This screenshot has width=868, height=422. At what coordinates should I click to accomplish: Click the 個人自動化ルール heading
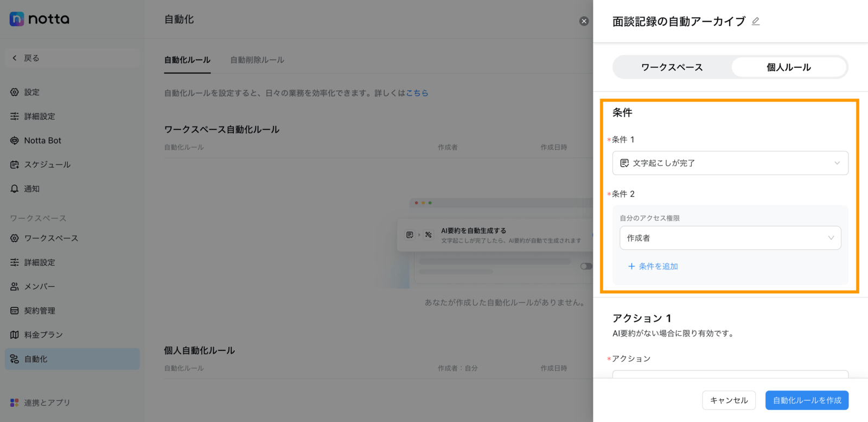tap(199, 350)
